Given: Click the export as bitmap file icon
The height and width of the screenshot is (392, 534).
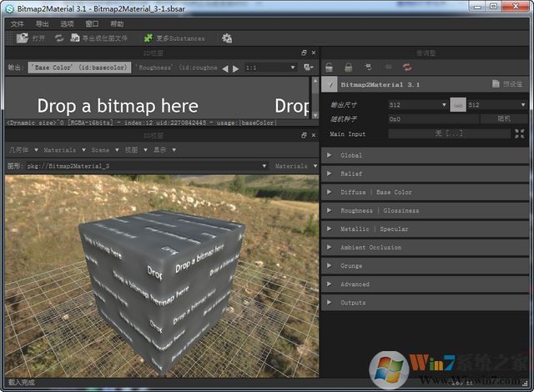Looking at the screenshot, I should click(x=75, y=38).
